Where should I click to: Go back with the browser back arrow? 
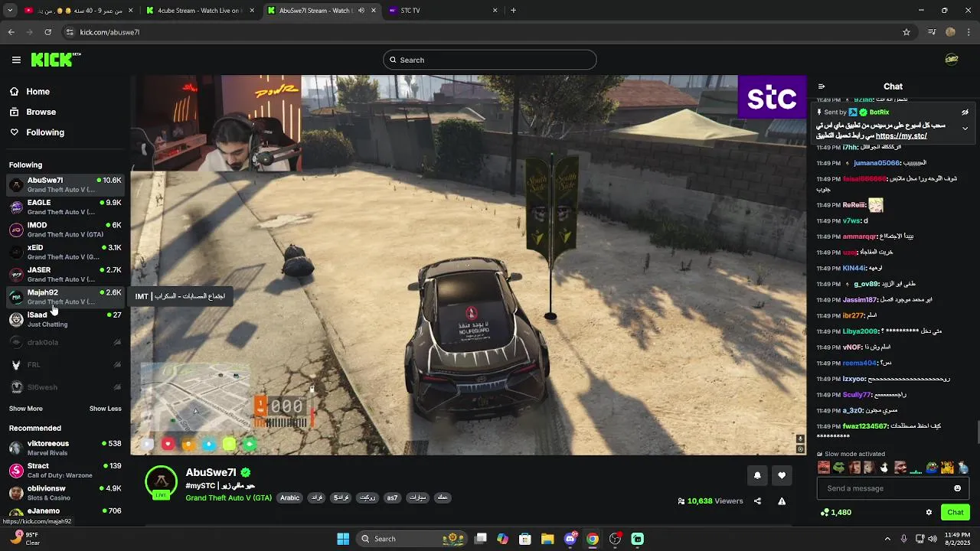[x=11, y=32]
